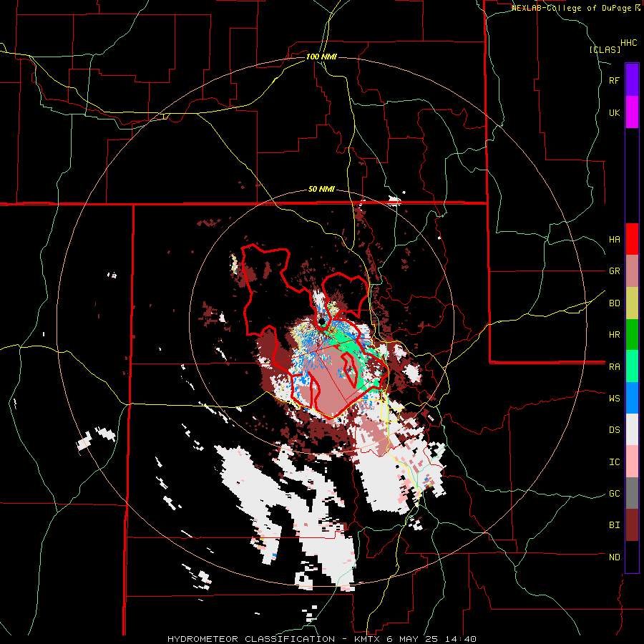Viewport: 644px width, 644px height.
Task: Click the HA legend label
Action: pos(614,240)
